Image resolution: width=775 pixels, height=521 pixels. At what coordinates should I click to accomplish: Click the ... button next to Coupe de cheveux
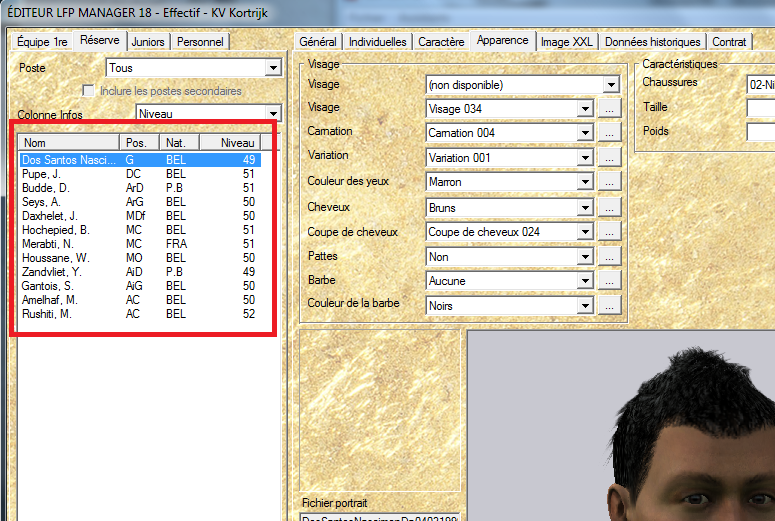609,231
